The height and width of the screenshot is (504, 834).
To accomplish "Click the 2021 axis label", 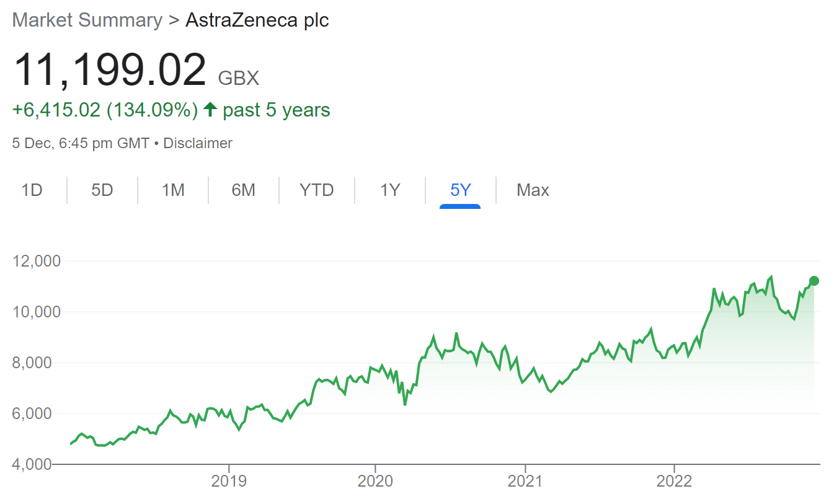I will tap(525, 481).
